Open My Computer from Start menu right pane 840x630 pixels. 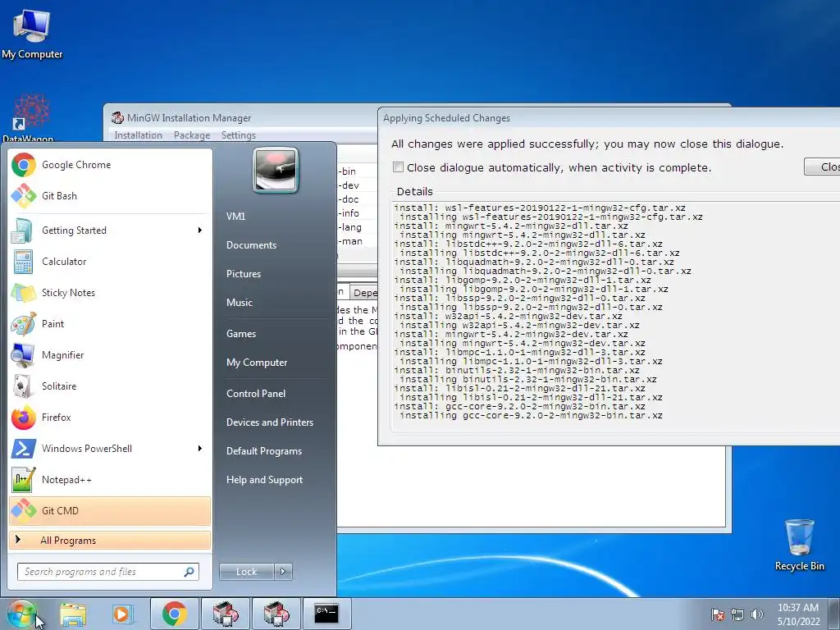[x=257, y=363]
